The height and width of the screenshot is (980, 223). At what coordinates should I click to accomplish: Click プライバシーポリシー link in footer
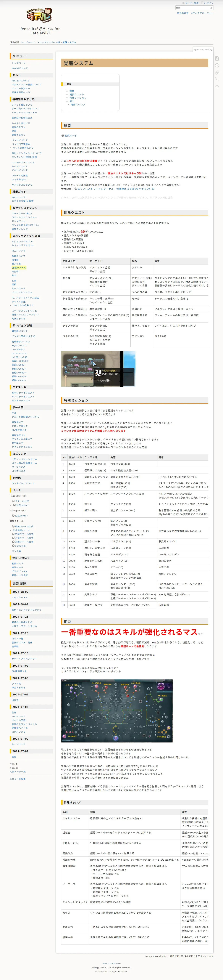click(x=111, y=964)
